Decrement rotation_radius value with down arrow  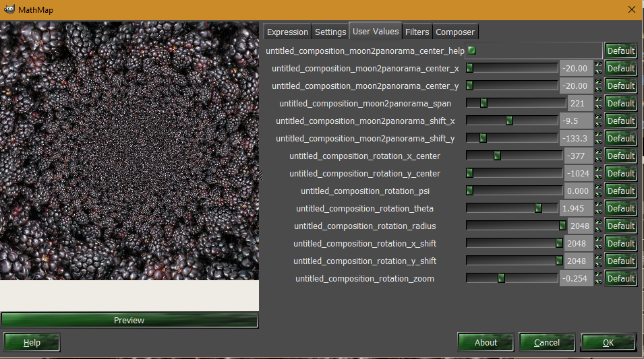point(598,230)
